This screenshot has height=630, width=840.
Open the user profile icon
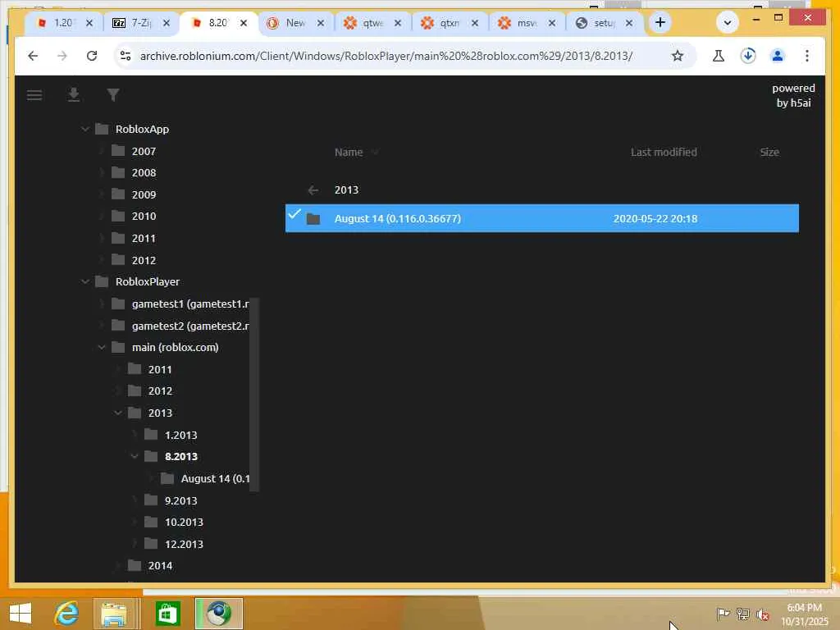[778, 56]
